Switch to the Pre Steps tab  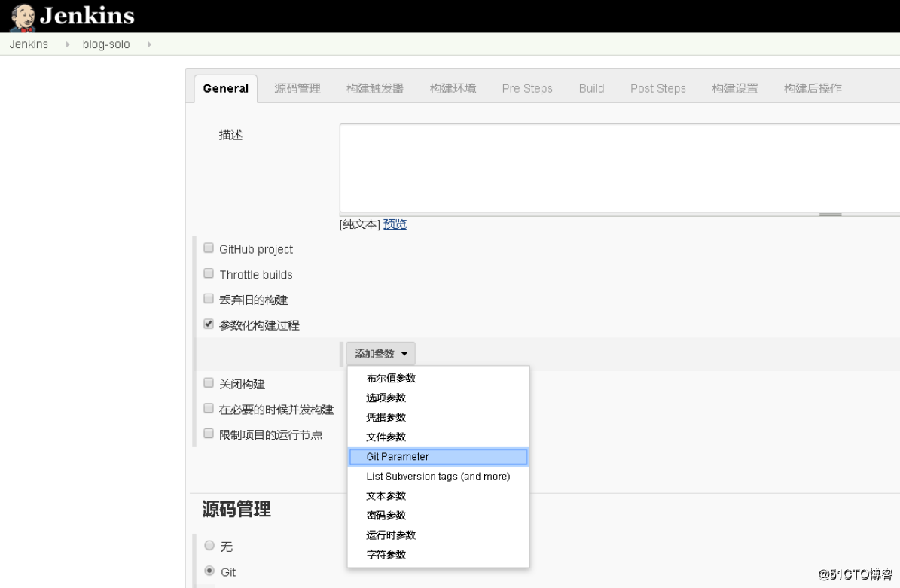pos(527,88)
